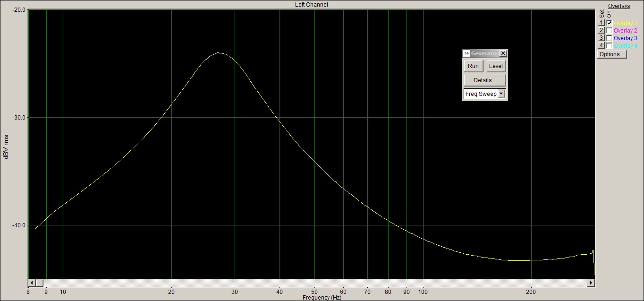Viewport: 644px width, 301px height.
Task: Set overlay 3 with button 3
Action: 602,38
